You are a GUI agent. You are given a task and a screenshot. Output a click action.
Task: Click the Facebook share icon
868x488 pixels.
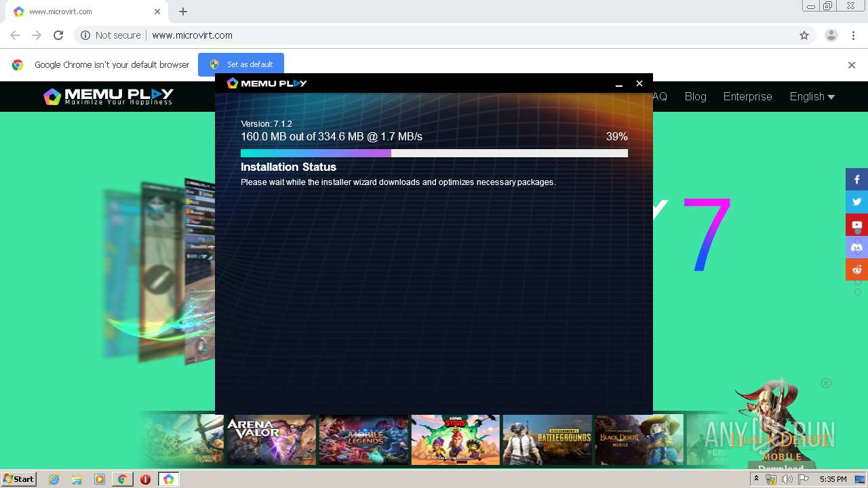pyautogui.click(x=856, y=180)
